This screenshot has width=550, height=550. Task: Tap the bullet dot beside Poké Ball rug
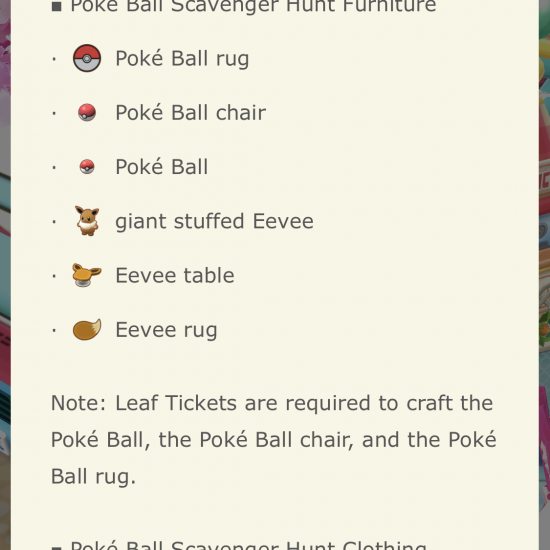[54, 59]
